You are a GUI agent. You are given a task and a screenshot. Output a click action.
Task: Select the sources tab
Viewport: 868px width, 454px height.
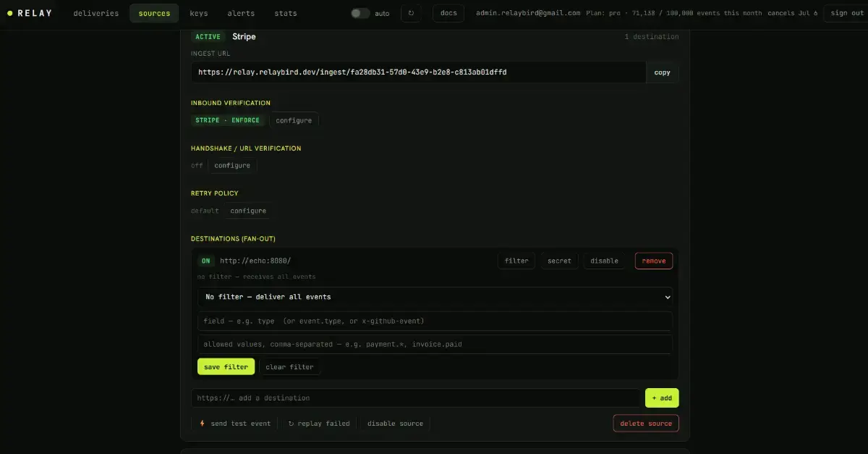154,13
